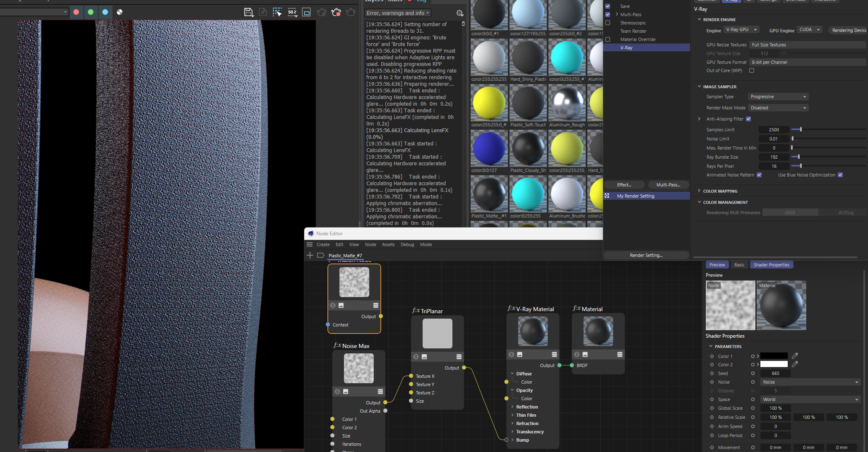This screenshot has height=452, width=868.
Task: Open the Sampler Type Progressive dropdown
Action: point(778,97)
